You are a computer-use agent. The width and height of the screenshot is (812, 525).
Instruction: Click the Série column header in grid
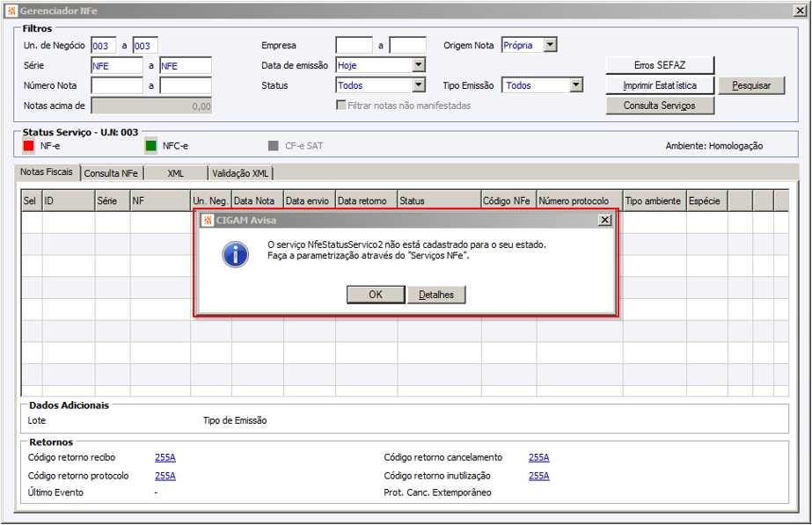[113, 201]
